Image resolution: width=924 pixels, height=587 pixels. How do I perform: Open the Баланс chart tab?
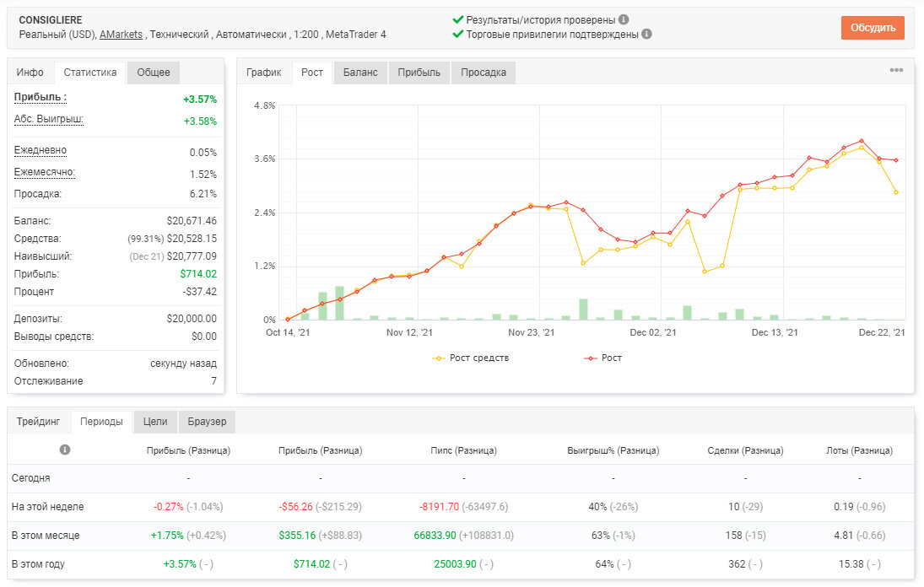click(x=360, y=73)
